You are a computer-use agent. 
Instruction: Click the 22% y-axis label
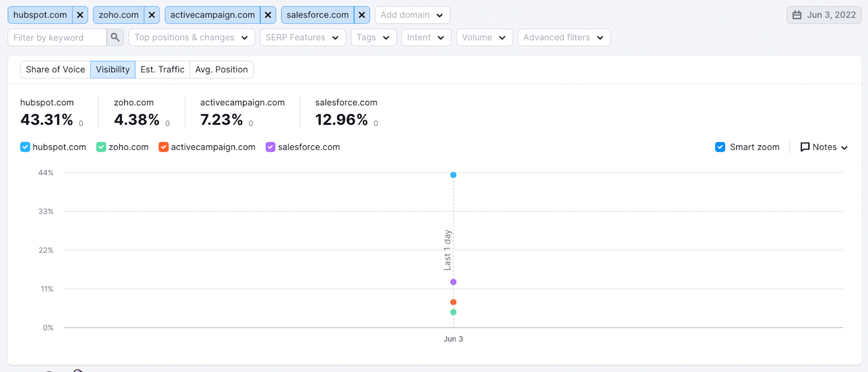point(46,250)
